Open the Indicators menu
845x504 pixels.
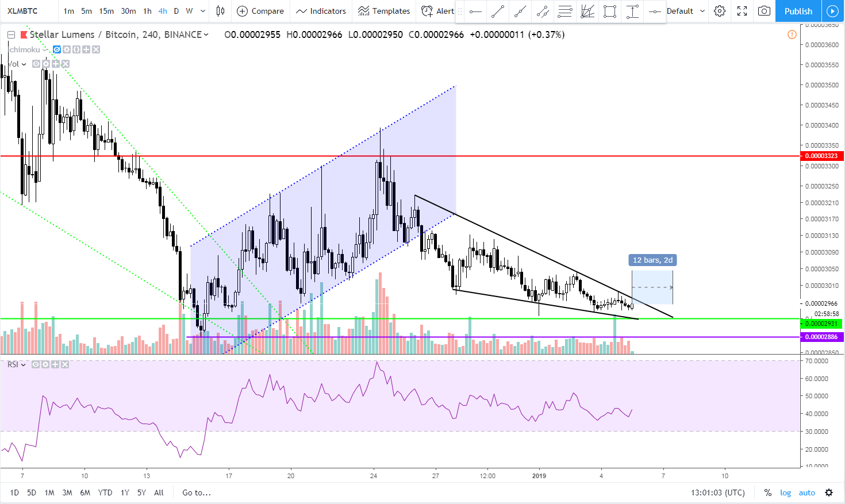point(321,11)
